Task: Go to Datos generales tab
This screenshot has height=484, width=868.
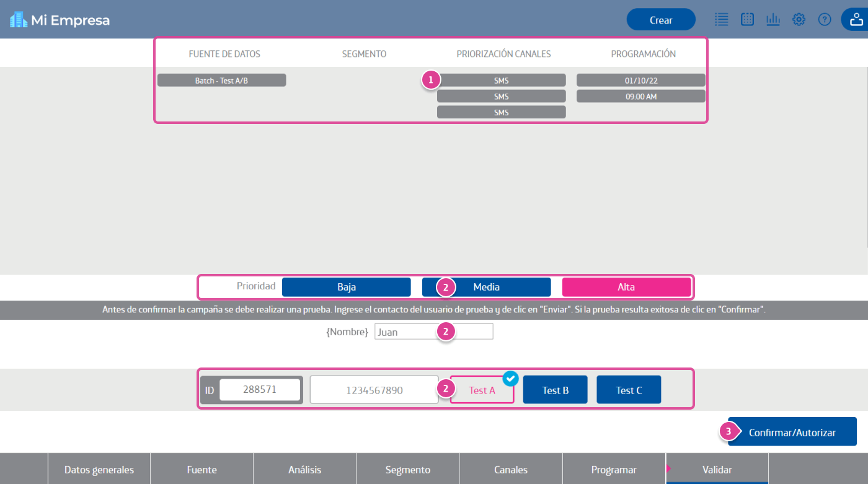Action: click(99, 469)
